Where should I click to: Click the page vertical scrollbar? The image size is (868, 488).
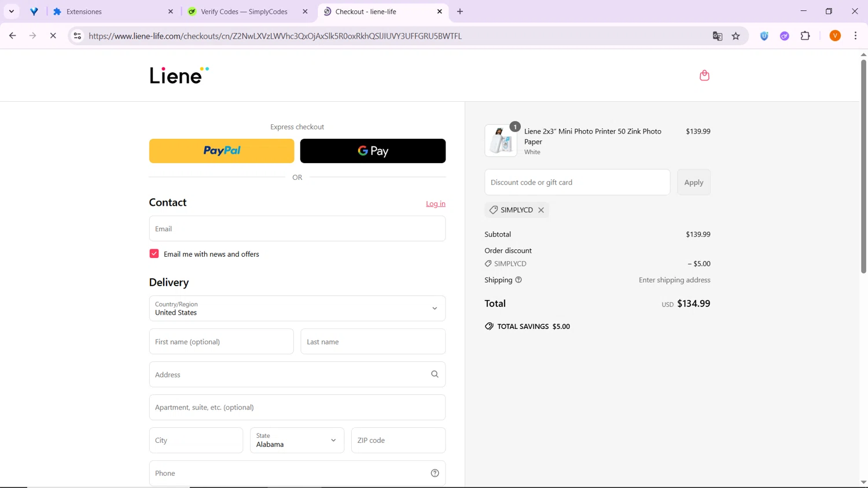[863, 167]
